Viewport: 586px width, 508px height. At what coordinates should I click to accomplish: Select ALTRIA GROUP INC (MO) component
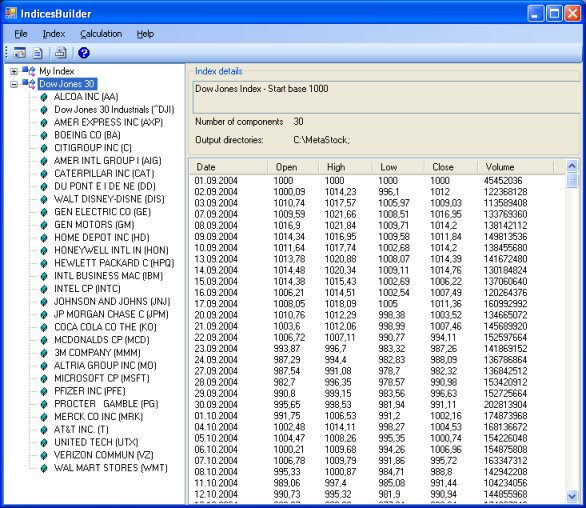[105, 365]
